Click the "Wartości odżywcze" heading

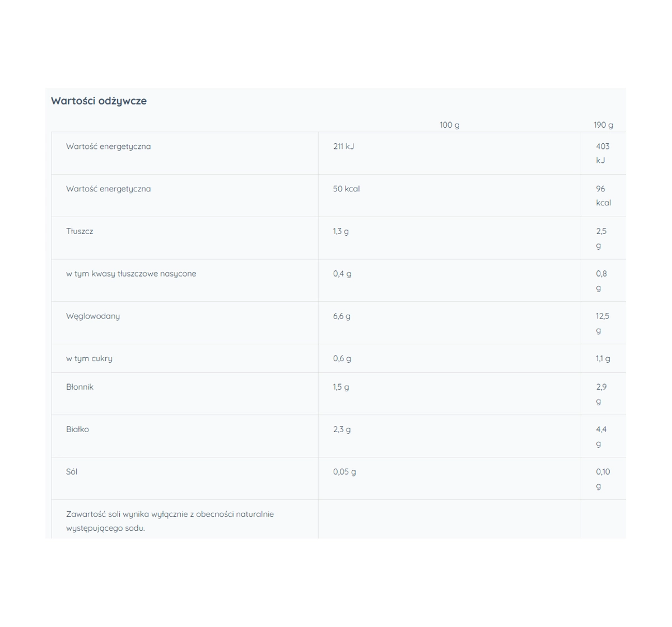99,101
